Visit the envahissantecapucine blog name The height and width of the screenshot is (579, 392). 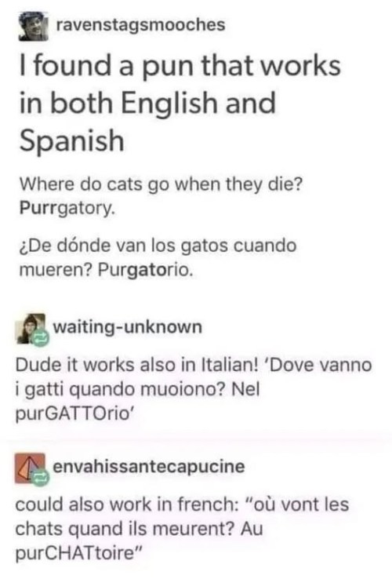pyautogui.click(x=149, y=466)
